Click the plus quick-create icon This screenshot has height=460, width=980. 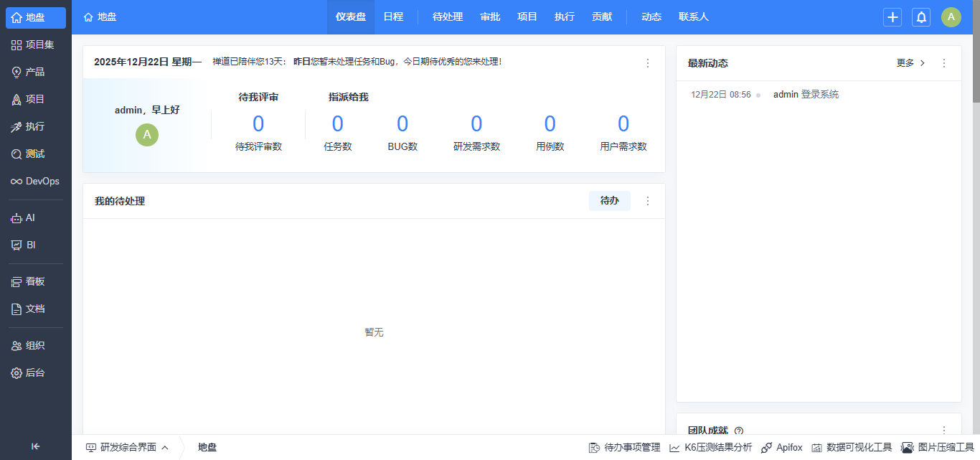coord(892,17)
